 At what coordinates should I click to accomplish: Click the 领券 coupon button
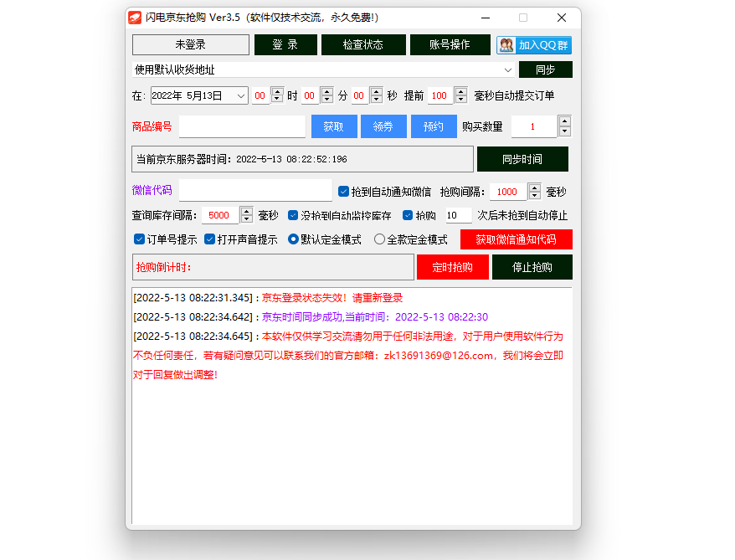click(x=383, y=126)
